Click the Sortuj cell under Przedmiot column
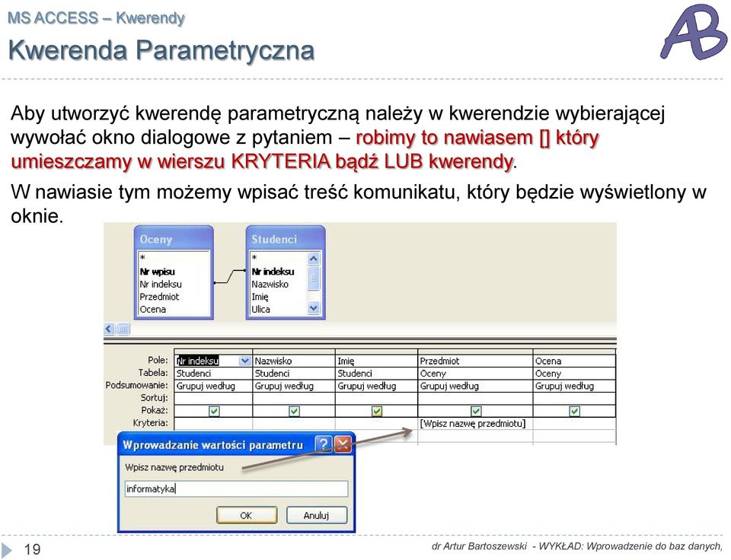The image size is (731, 560). click(x=475, y=399)
